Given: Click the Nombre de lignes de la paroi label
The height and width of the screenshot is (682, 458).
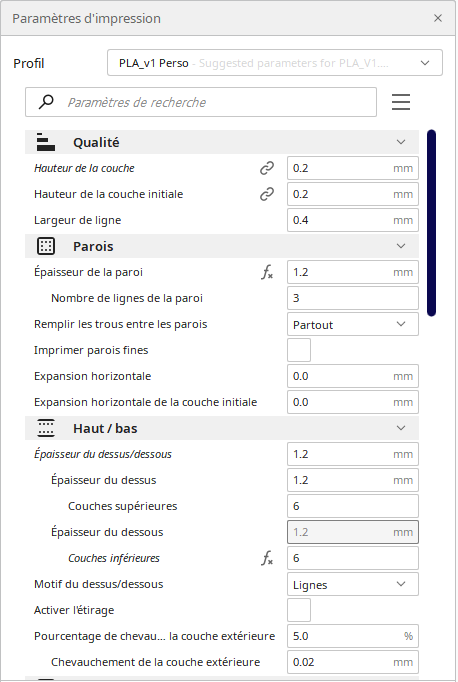Looking at the screenshot, I should click(x=127, y=298).
